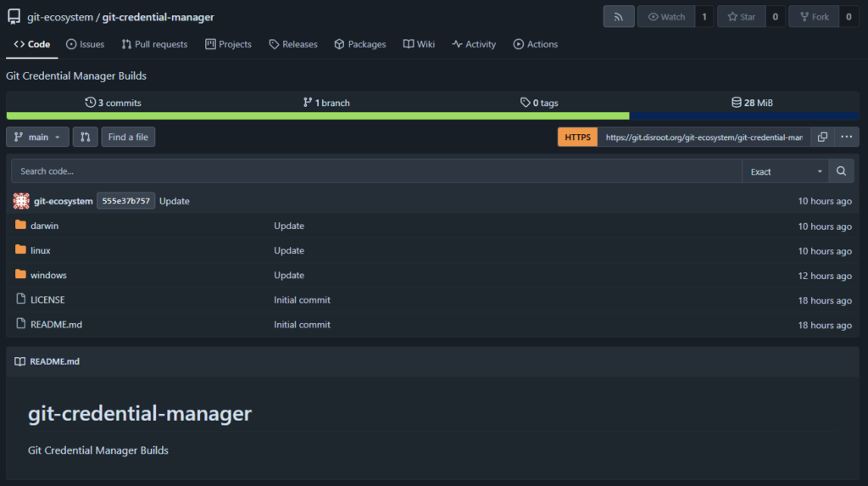Open the git-ecosystem owner link in header
This screenshot has height=486, width=868.
click(60, 17)
